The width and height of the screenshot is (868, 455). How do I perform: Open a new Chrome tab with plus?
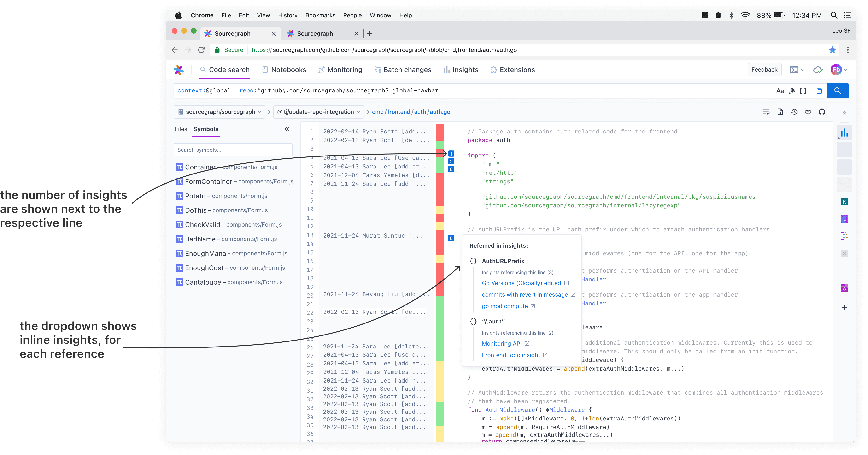coord(370,33)
